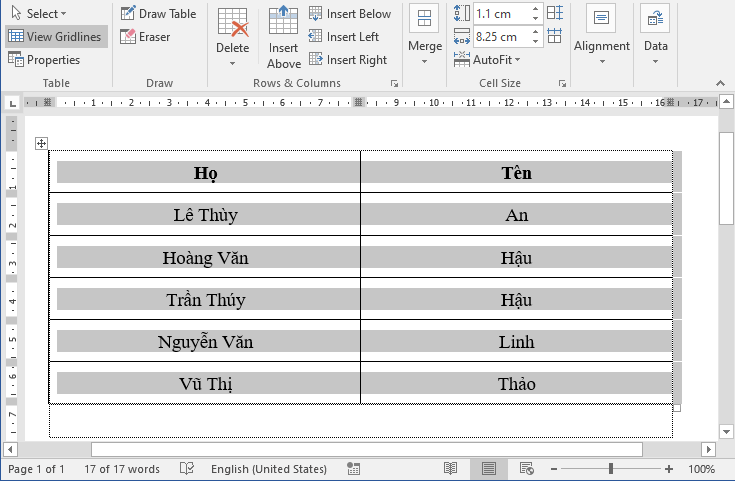Click the cell Thảo
735x481 pixels.
(517, 383)
